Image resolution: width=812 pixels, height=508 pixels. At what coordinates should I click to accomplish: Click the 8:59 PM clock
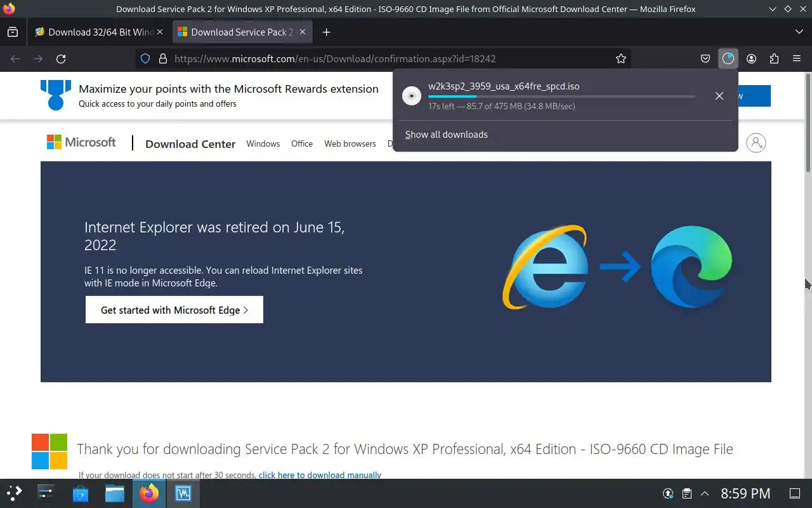point(745,493)
